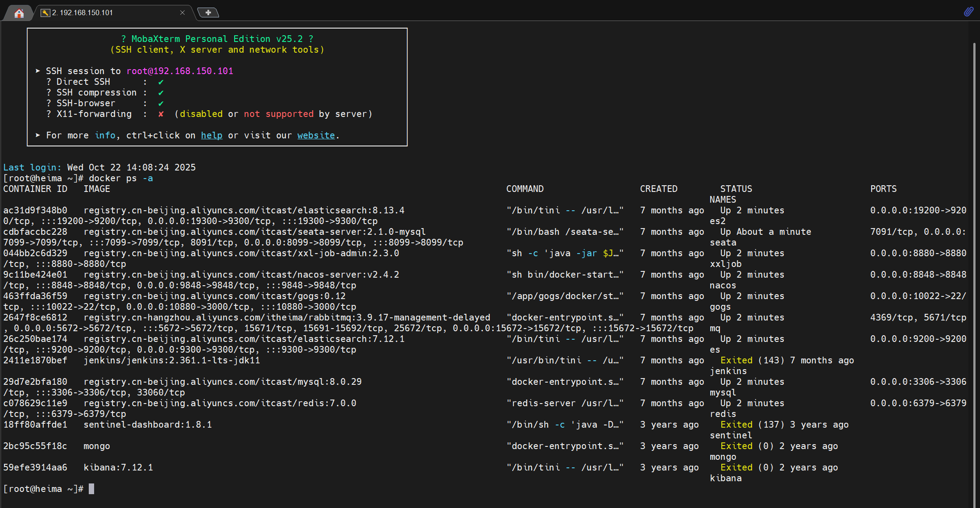Click the 'docker ps -a' command text

[120, 178]
